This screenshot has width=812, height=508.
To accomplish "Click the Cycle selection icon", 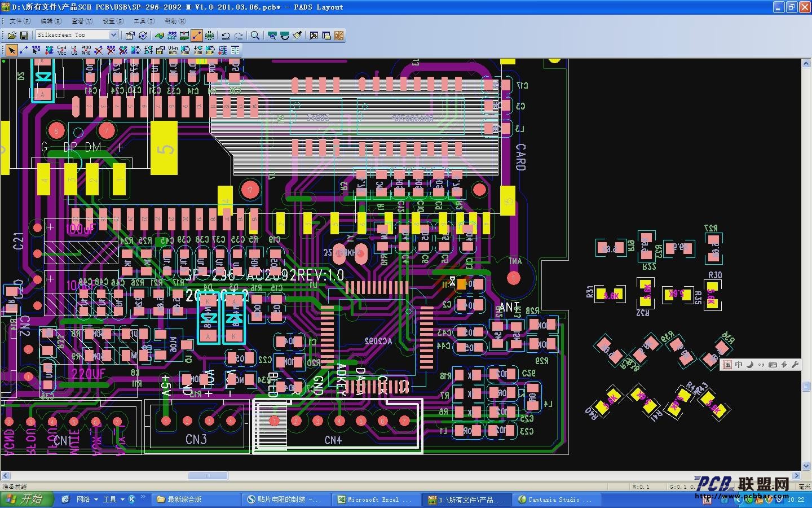I will pos(143,35).
